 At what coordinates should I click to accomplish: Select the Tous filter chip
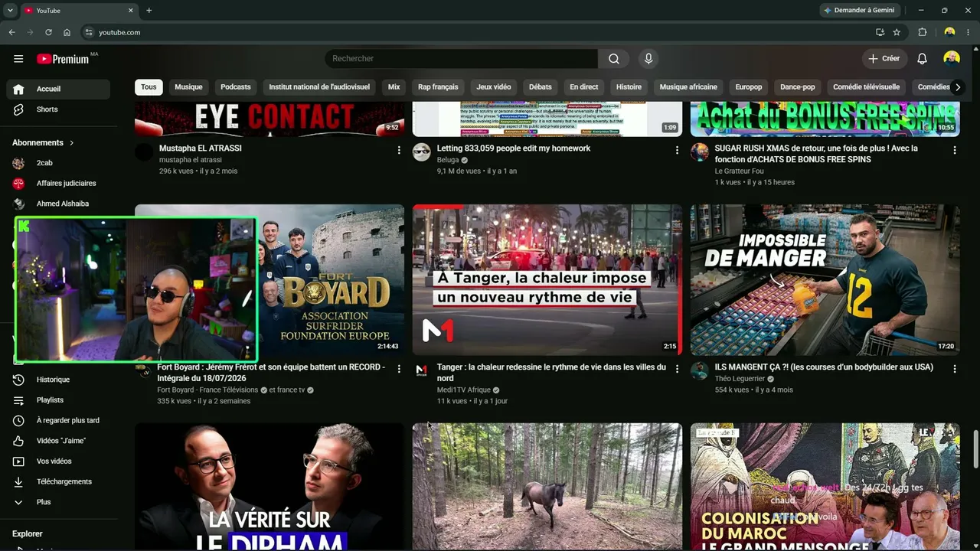click(149, 87)
